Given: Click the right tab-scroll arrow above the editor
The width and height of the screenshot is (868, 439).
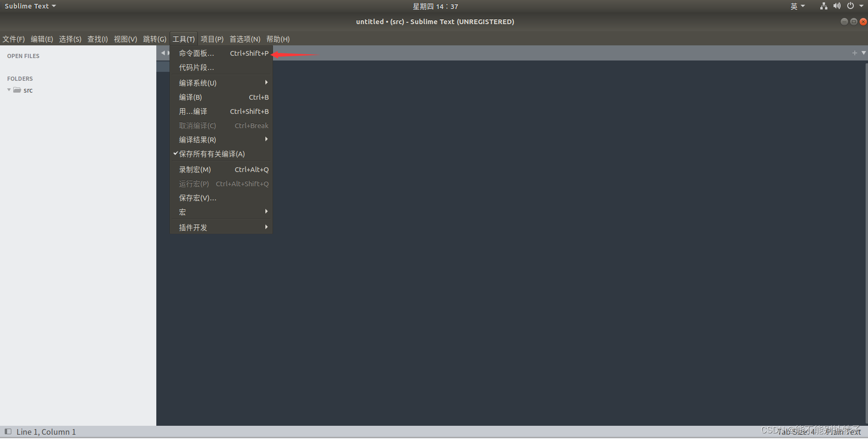Looking at the screenshot, I should click(168, 52).
